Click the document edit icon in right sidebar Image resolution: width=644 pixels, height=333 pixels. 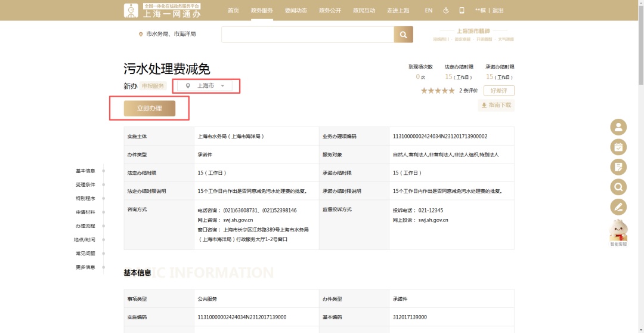618,167
